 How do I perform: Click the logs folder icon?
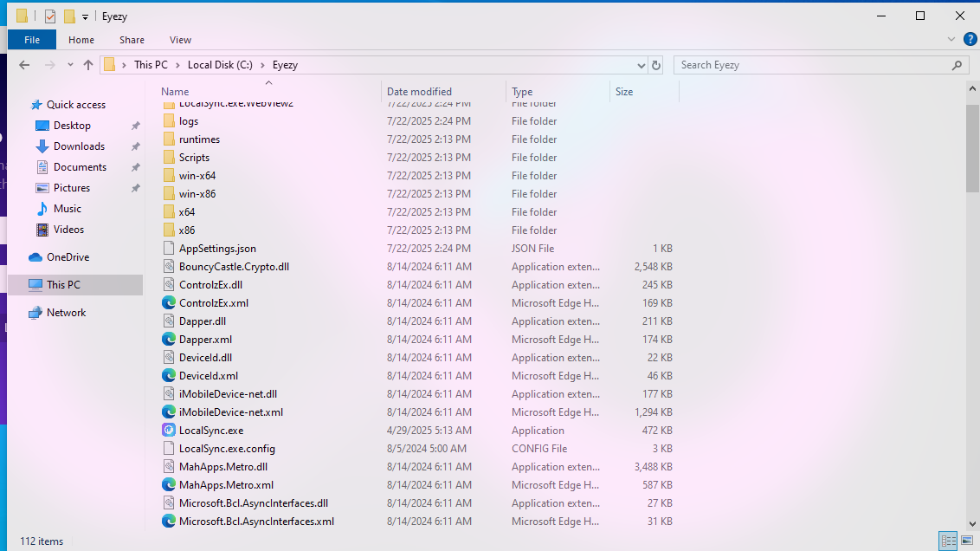point(168,120)
